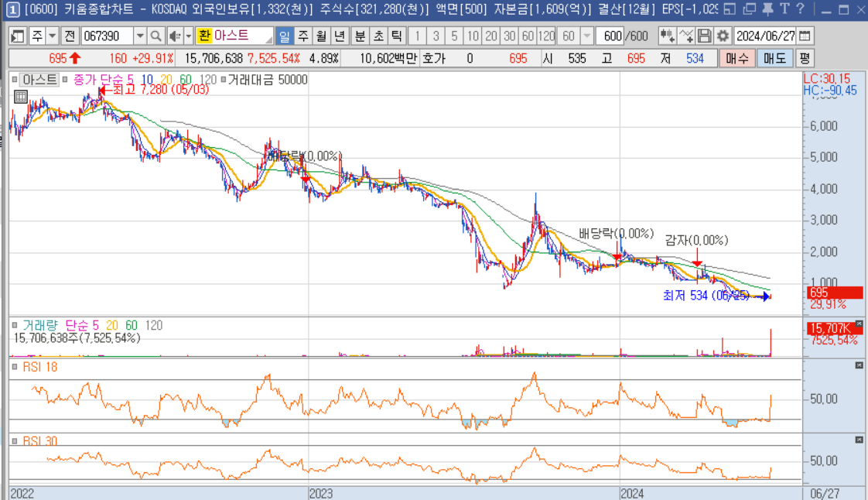This screenshot has width=868, height=500.
Task: Click the blue 10 moving average color label
Action: (x=147, y=80)
